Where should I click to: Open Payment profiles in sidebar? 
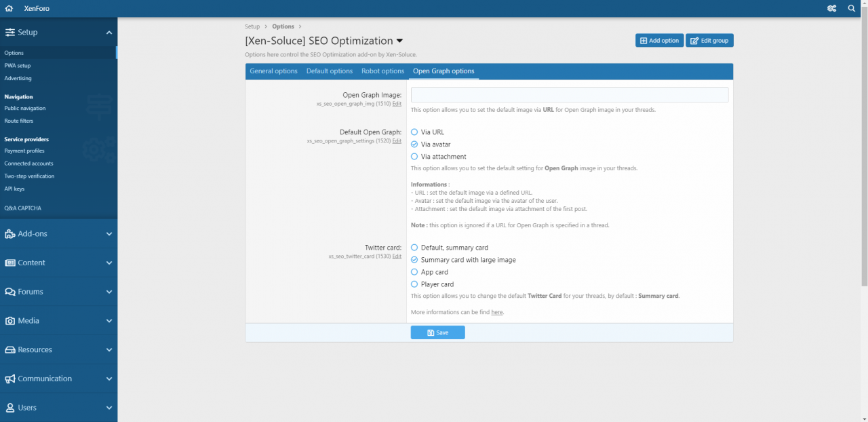[58, 151]
